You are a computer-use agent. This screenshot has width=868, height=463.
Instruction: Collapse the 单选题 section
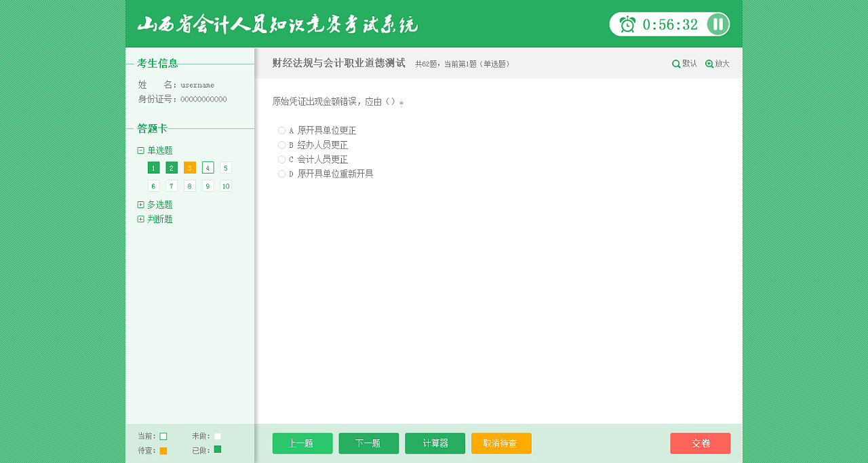140,150
